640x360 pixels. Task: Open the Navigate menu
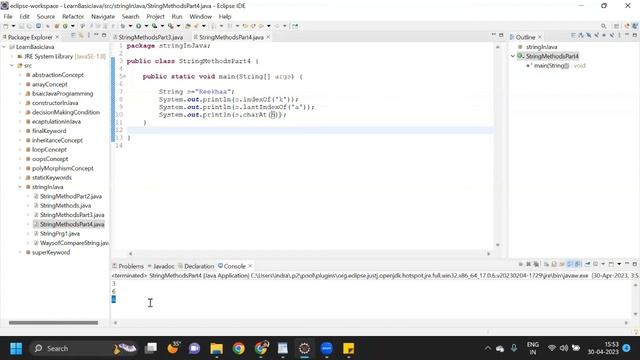click(103, 16)
